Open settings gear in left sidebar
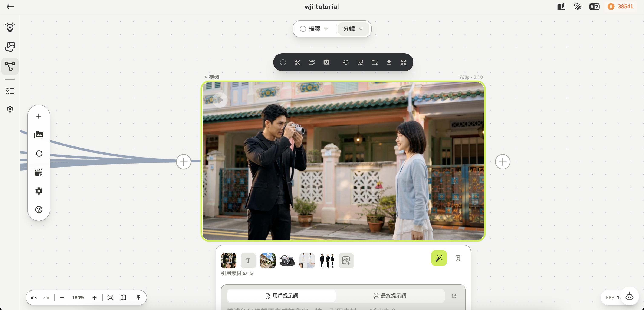Image resolution: width=644 pixels, height=310 pixels. 10,109
